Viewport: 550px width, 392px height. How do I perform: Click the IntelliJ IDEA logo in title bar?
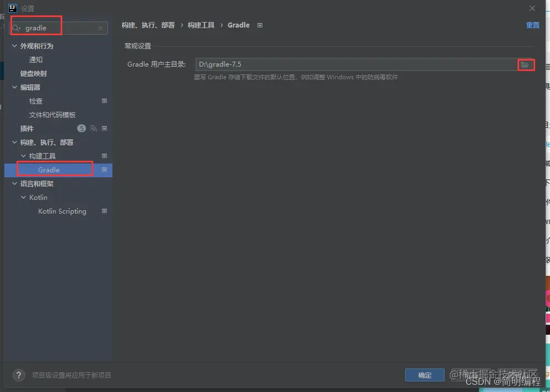tap(12, 8)
